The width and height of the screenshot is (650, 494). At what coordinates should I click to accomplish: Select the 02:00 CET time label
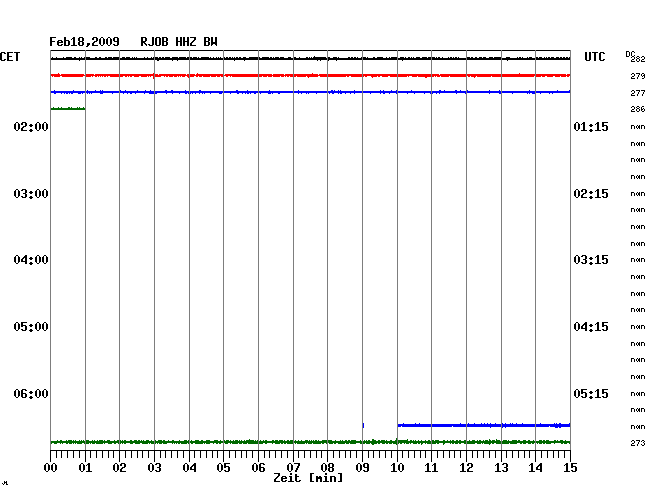(x=31, y=126)
